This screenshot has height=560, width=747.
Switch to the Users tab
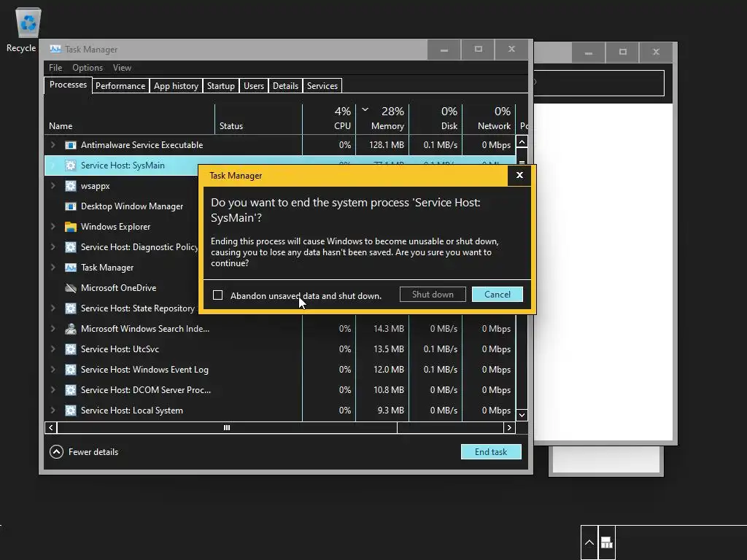point(253,86)
